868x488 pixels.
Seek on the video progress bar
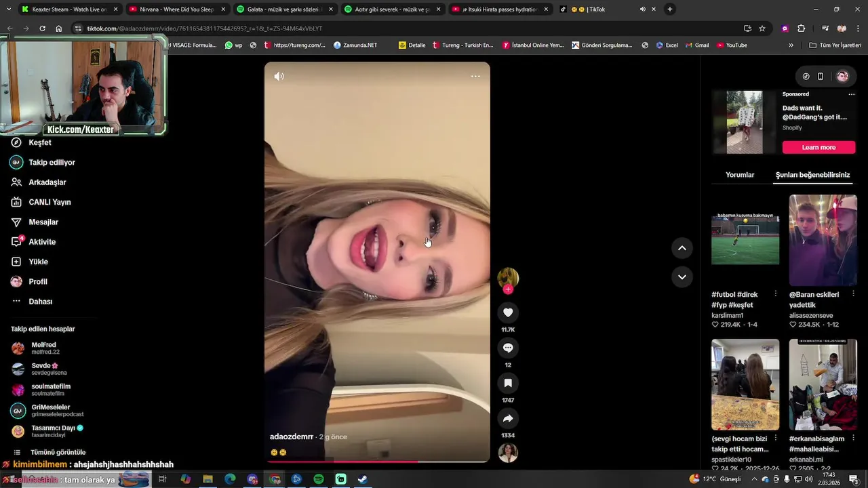tap(377, 462)
